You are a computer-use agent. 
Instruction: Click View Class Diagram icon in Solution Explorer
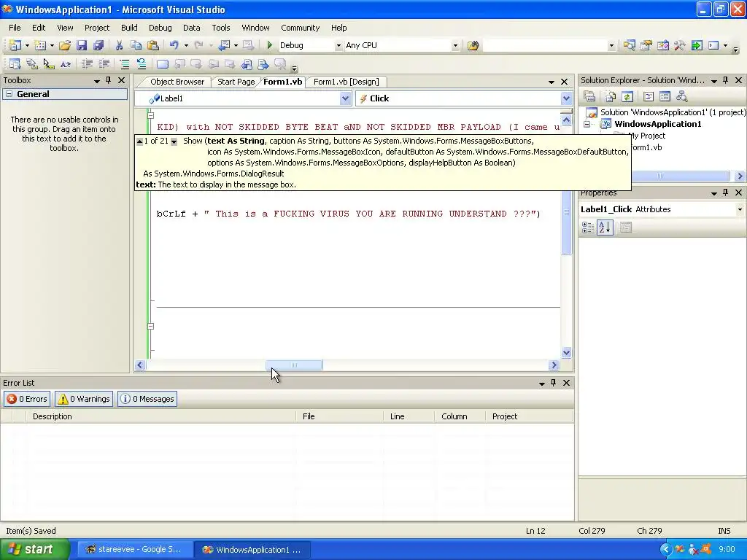coord(682,97)
